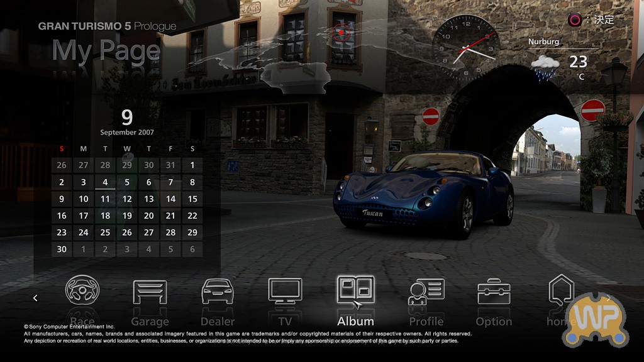Select calendar day 4
Viewport: 644px width, 362px height.
pyautogui.click(x=105, y=182)
